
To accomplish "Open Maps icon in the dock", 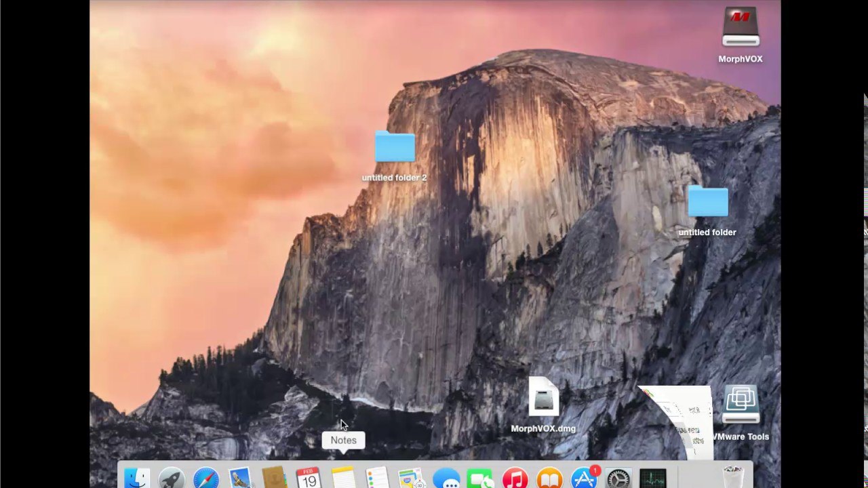I will pos(412,479).
